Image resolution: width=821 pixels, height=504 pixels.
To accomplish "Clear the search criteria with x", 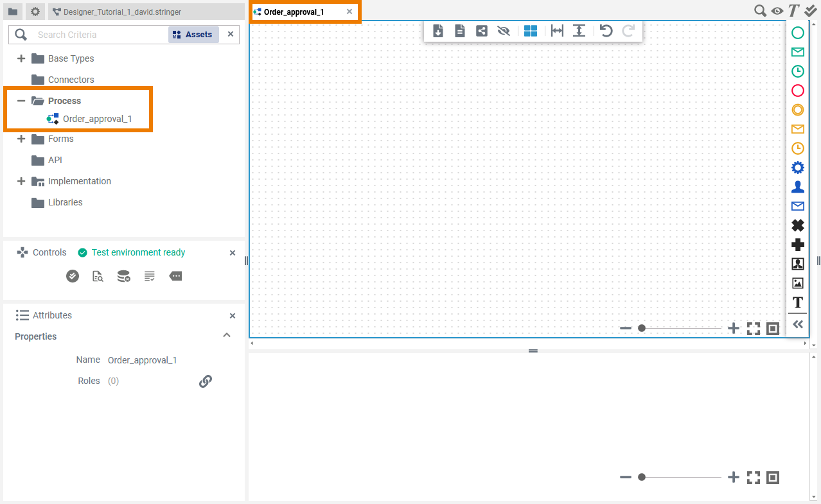I will point(231,34).
